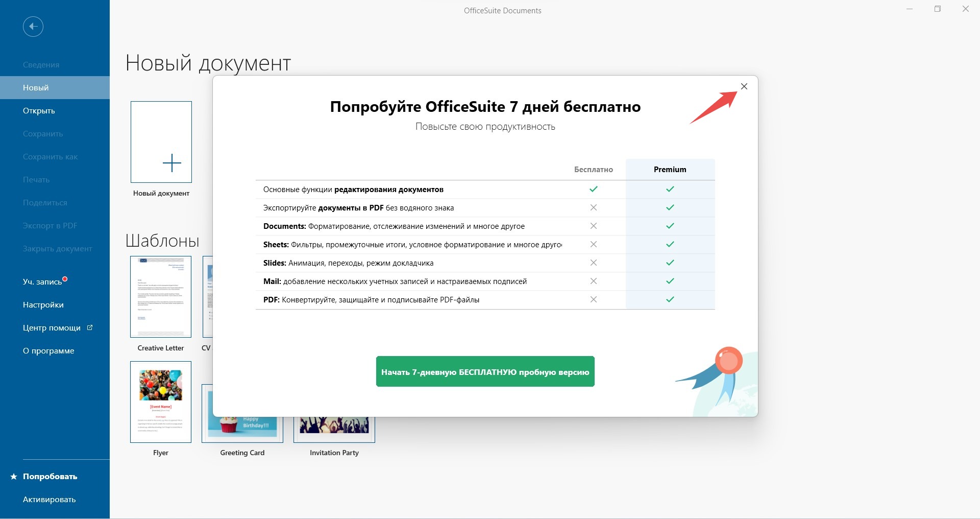Click Premium checkmark for PDF export row
980x519 pixels.
tap(670, 207)
